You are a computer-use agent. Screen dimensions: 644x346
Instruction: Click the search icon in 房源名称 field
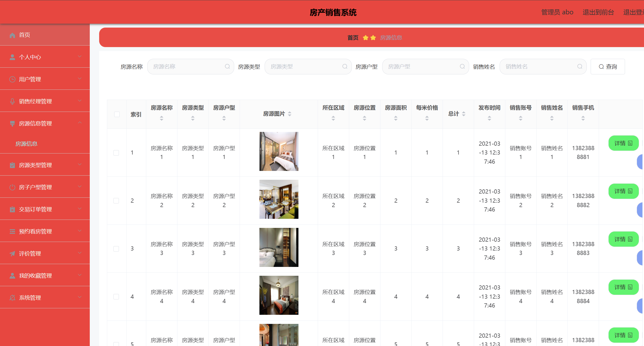[x=227, y=67]
